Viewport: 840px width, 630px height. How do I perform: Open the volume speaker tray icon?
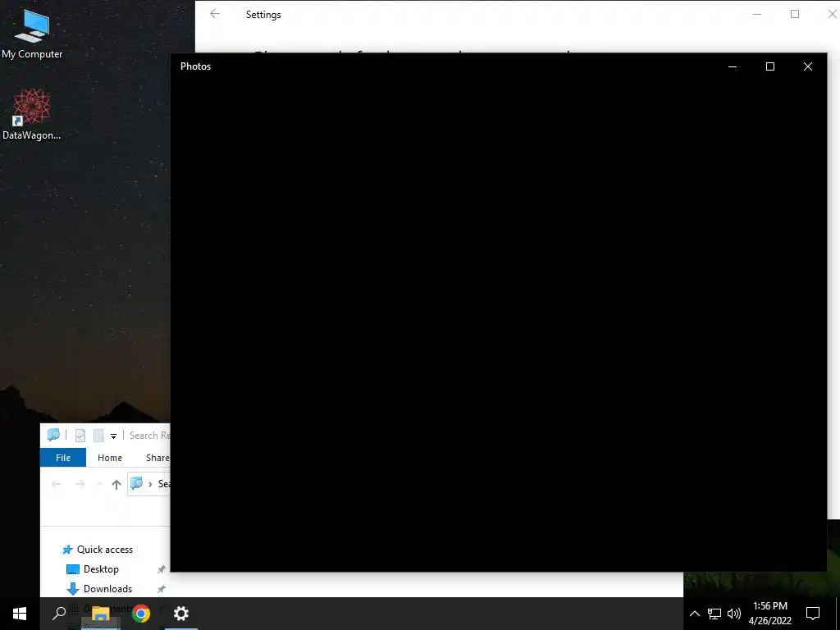[x=734, y=614]
